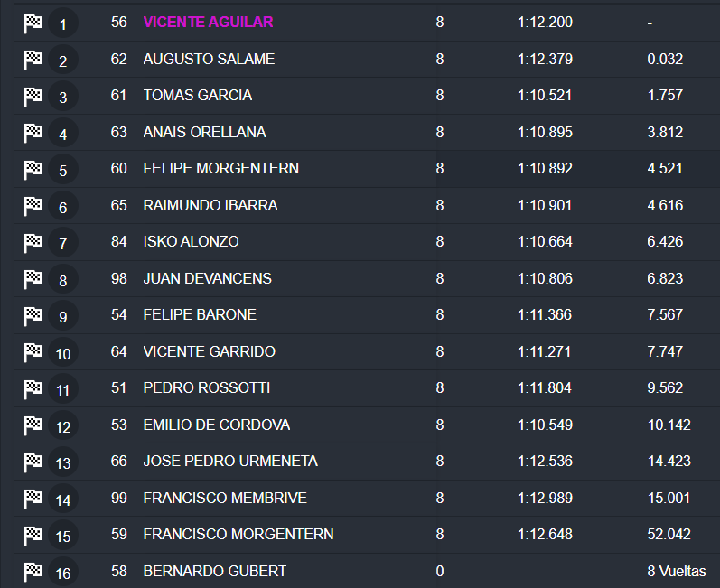Viewport: 720px width, 588px height.
Task: Click the checkered flag beside Vicente Aguilar
Action: (x=33, y=23)
